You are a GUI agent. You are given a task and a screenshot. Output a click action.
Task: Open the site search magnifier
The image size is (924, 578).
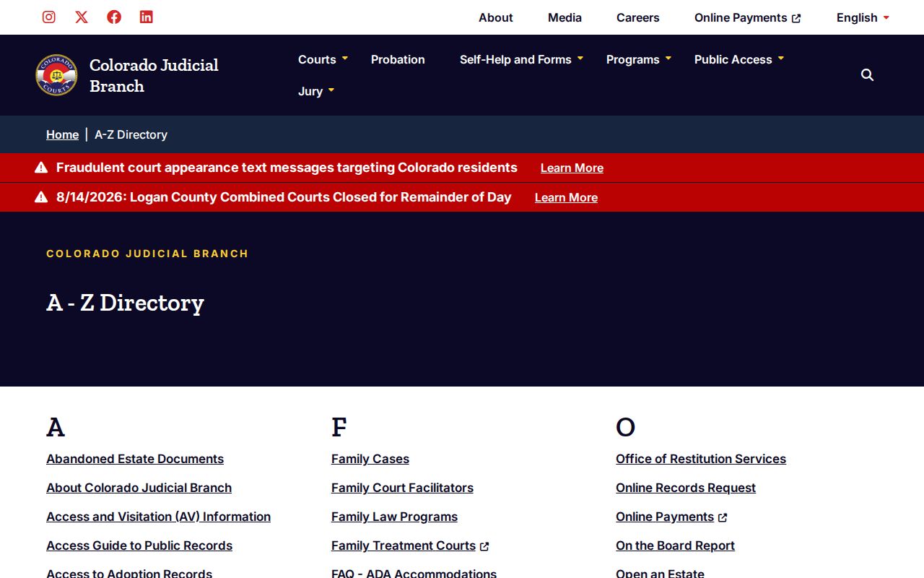tap(868, 75)
